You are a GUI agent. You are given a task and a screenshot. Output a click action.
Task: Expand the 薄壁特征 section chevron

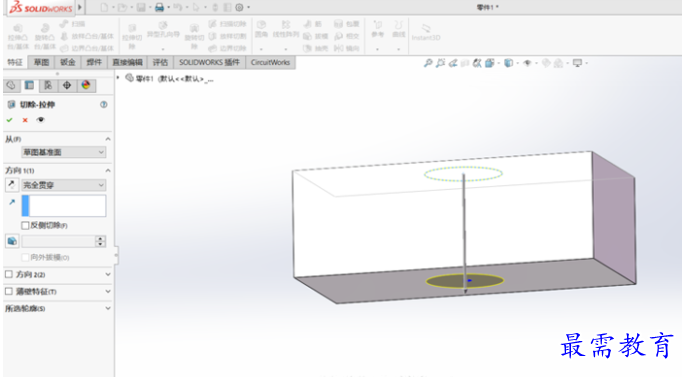click(108, 291)
